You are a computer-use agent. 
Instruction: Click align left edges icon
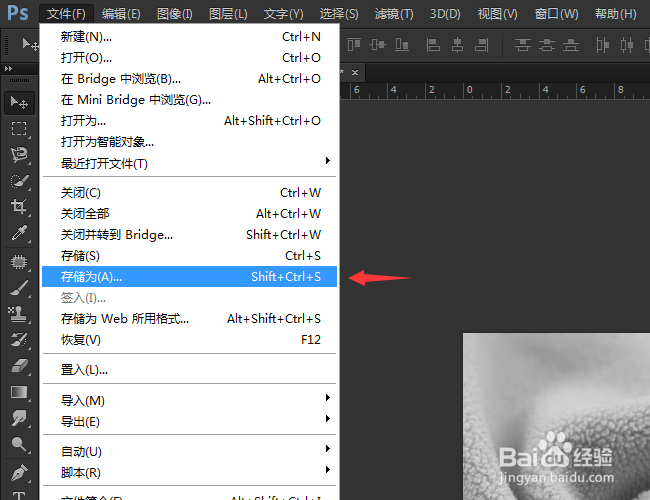433,44
